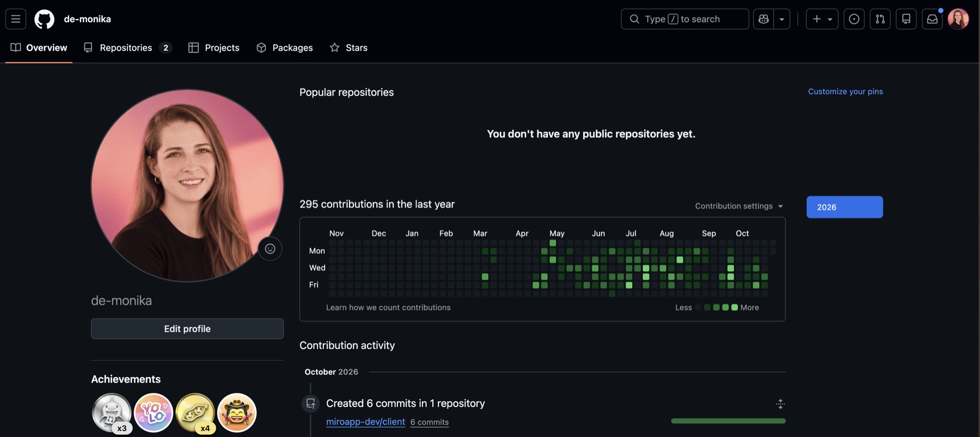Expand the Copilot dropdown arrow
Image resolution: width=980 pixels, height=437 pixels.
(782, 19)
